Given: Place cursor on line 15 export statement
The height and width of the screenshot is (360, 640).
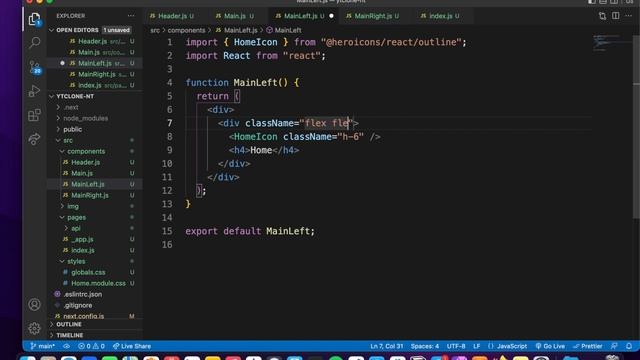Looking at the screenshot, I should 250,231.
